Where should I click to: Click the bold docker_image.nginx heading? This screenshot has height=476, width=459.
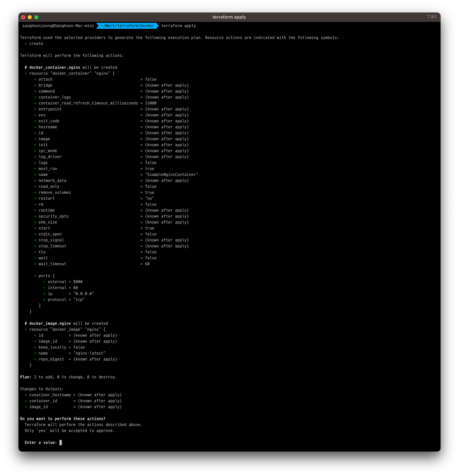pos(50,324)
